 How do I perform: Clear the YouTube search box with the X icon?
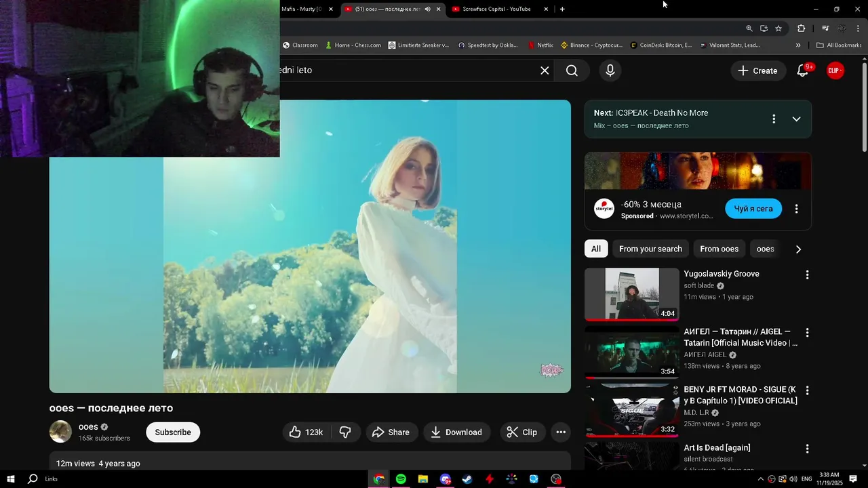(x=545, y=70)
